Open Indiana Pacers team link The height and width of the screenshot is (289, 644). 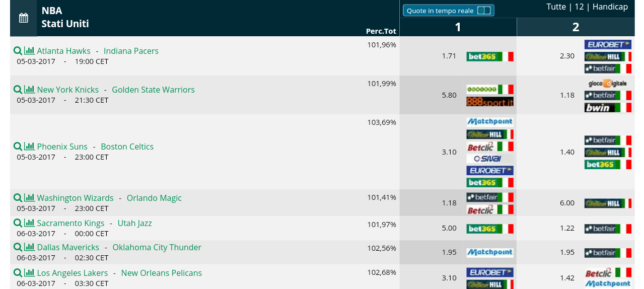(131, 51)
